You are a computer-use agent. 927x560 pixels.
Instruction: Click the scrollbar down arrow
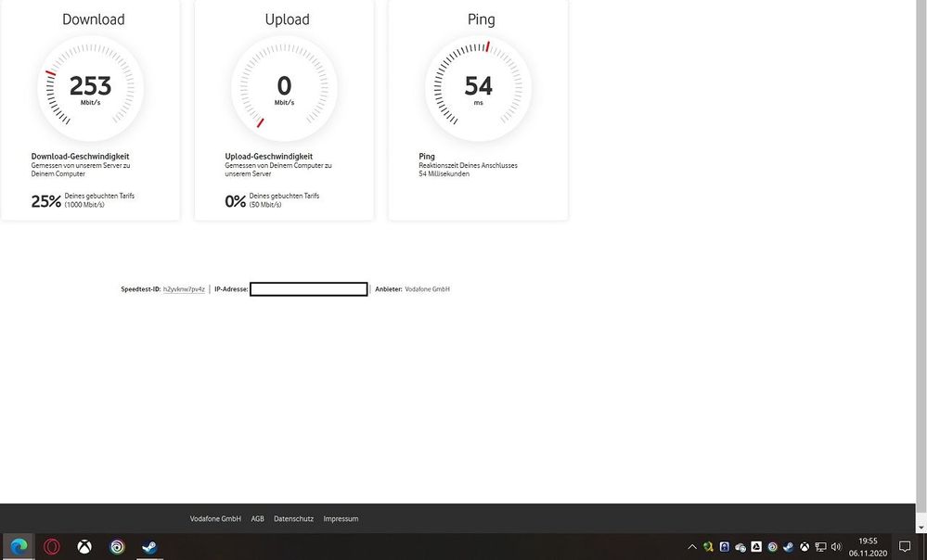click(x=921, y=528)
